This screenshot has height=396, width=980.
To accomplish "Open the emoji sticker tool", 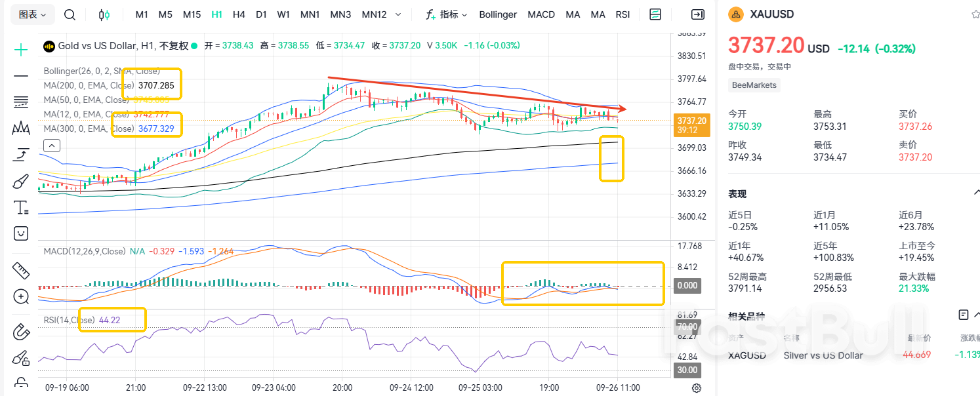I will coord(20,233).
